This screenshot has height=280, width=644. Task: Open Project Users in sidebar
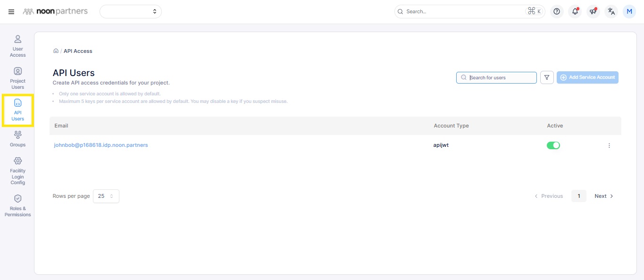click(x=17, y=78)
